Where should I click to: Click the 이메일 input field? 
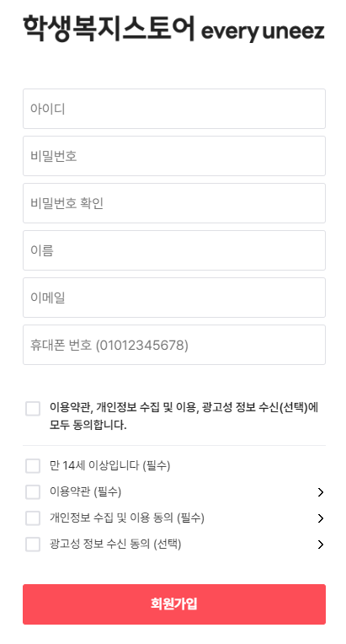point(174,298)
